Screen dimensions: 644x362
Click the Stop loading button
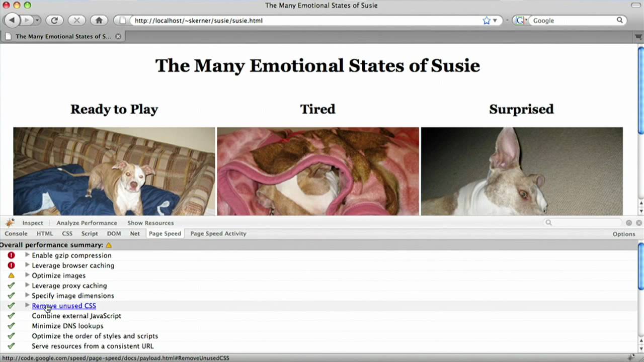point(76,20)
